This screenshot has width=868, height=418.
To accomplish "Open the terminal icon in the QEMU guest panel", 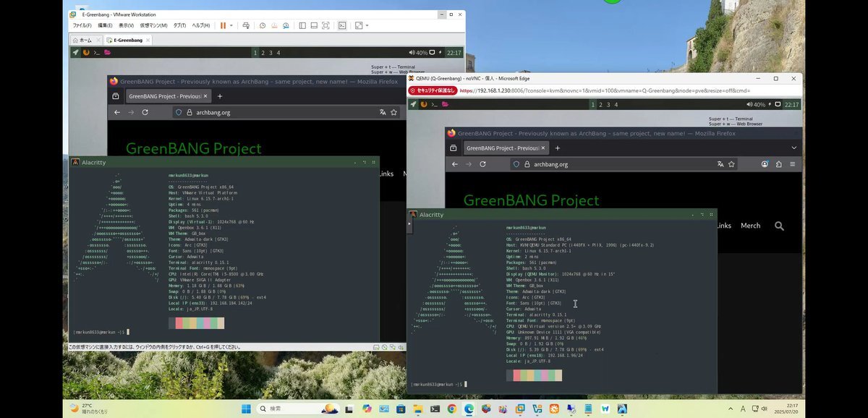I will point(434,104).
